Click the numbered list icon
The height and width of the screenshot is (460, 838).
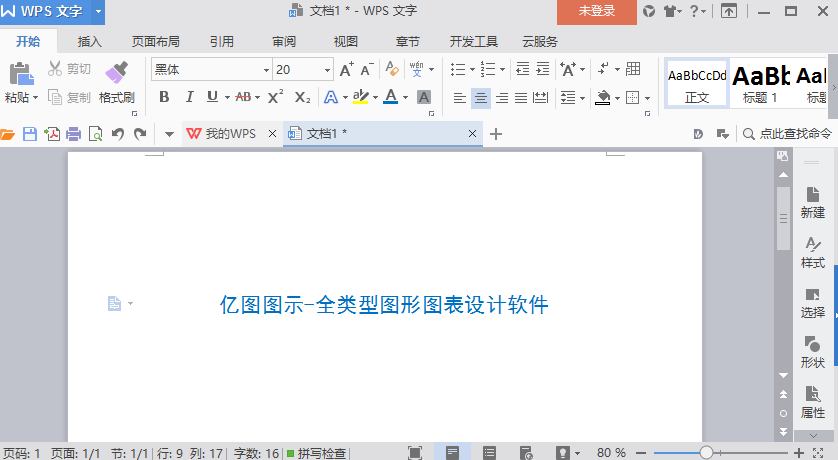tap(488, 69)
